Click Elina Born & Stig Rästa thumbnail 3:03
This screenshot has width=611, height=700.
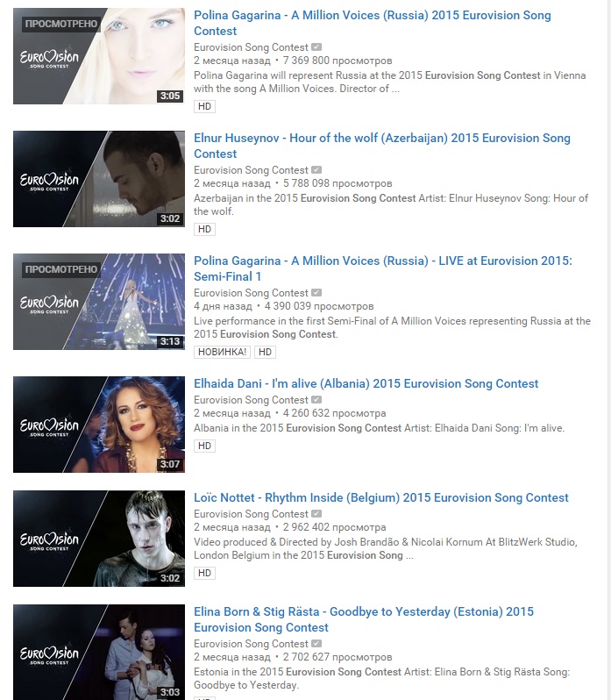tap(99, 652)
